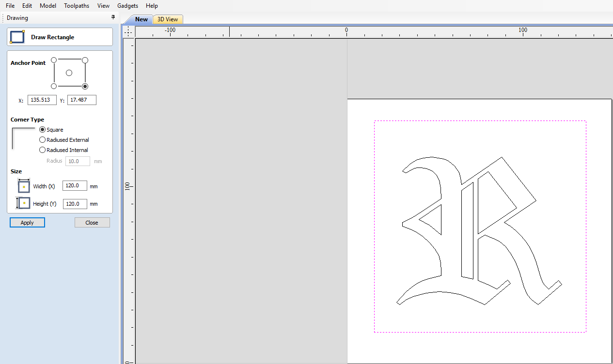Click the anchor point diagram center circle

coord(69,73)
